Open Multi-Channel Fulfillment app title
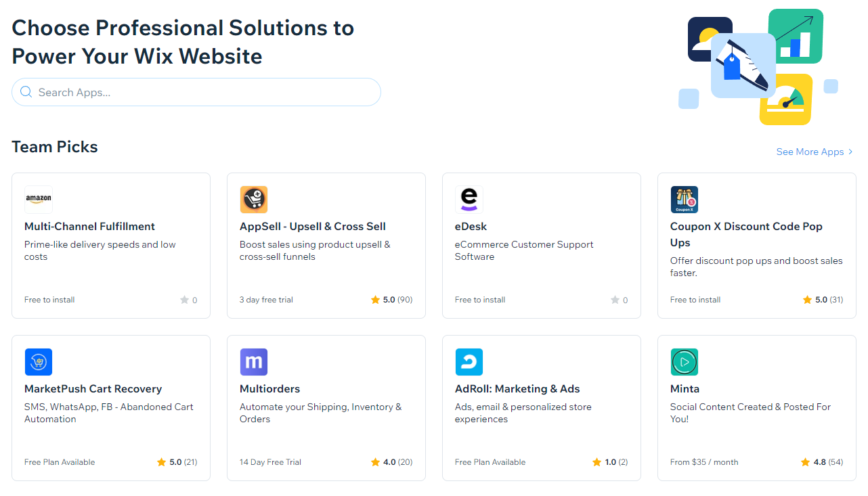The height and width of the screenshot is (496, 868). coord(89,227)
